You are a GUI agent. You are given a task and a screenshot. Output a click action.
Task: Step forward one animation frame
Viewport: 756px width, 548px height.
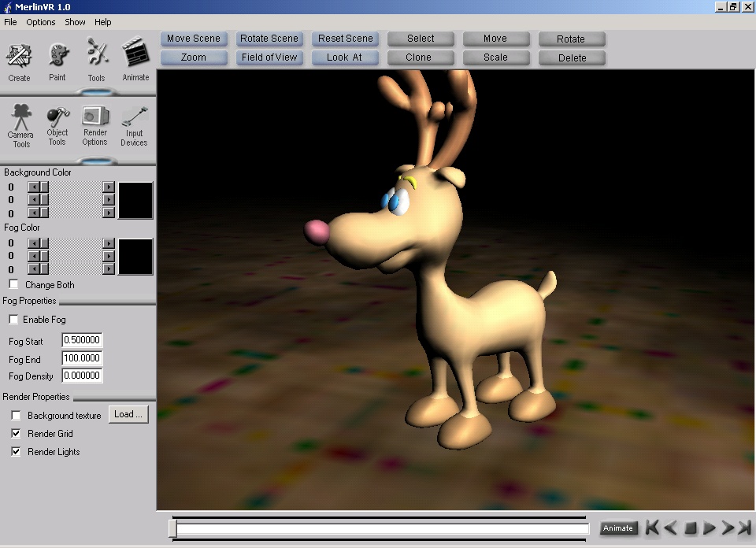(x=728, y=528)
